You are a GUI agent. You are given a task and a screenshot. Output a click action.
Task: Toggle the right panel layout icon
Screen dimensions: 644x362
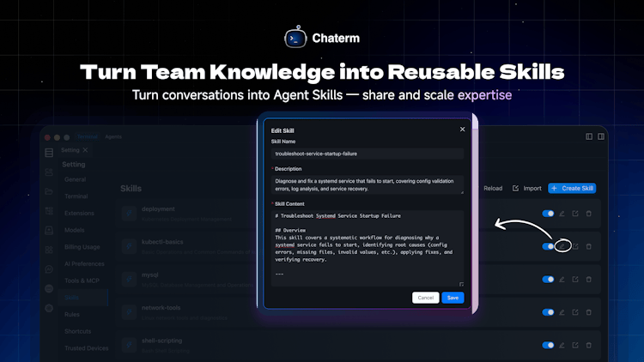tap(601, 136)
